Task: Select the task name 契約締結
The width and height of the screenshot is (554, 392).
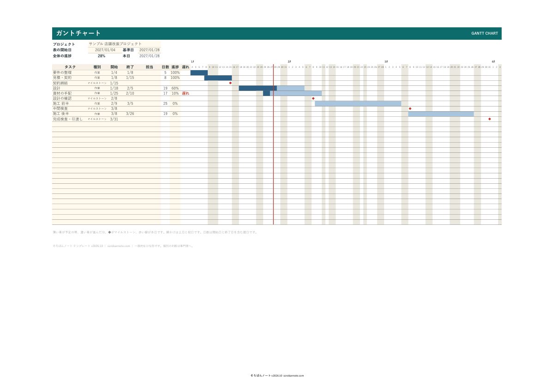Action: [x=60, y=83]
